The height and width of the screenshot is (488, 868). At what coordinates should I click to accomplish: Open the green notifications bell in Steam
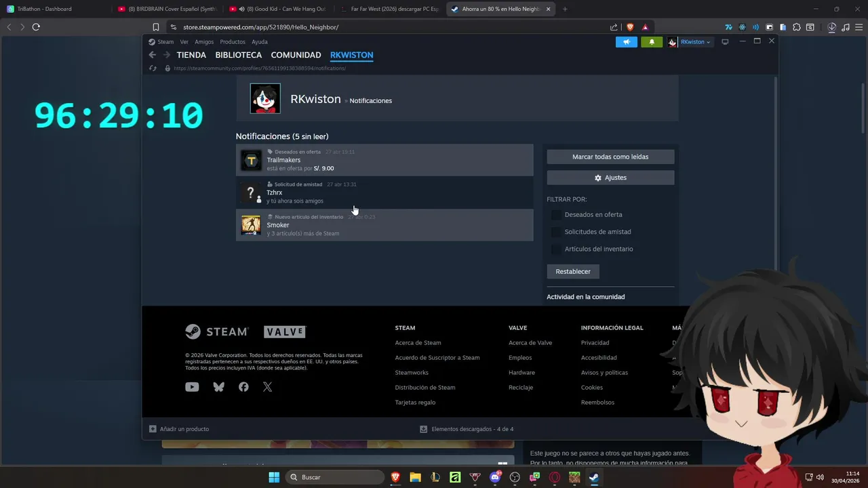coord(652,42)
